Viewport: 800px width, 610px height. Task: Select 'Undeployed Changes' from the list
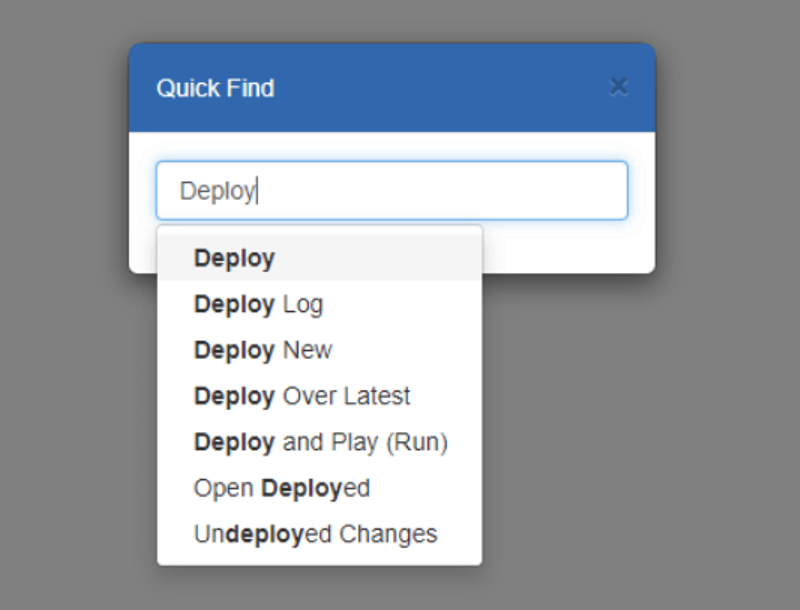pyautogui.click(x=319, y=534)
